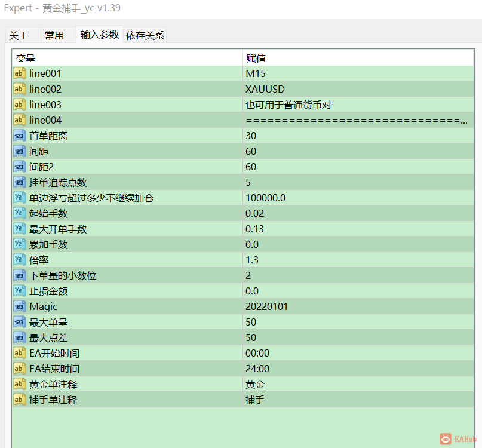Click the double icon beside 单边浮亏超过多少不继续加仓
The image size is (482, 448).
19,198
